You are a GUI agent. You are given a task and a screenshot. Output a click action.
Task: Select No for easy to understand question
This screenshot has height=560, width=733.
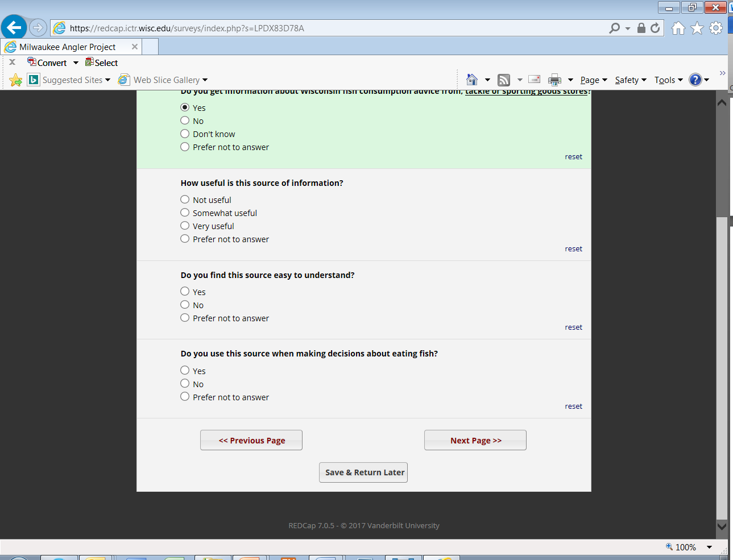tap(185, 304)
